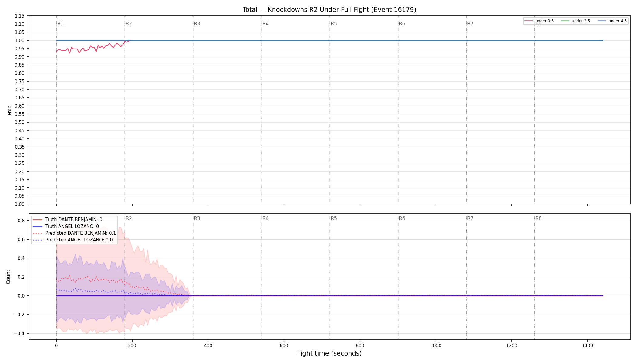
Task: Click the 200 tick on the time axis
Action: 132,345
